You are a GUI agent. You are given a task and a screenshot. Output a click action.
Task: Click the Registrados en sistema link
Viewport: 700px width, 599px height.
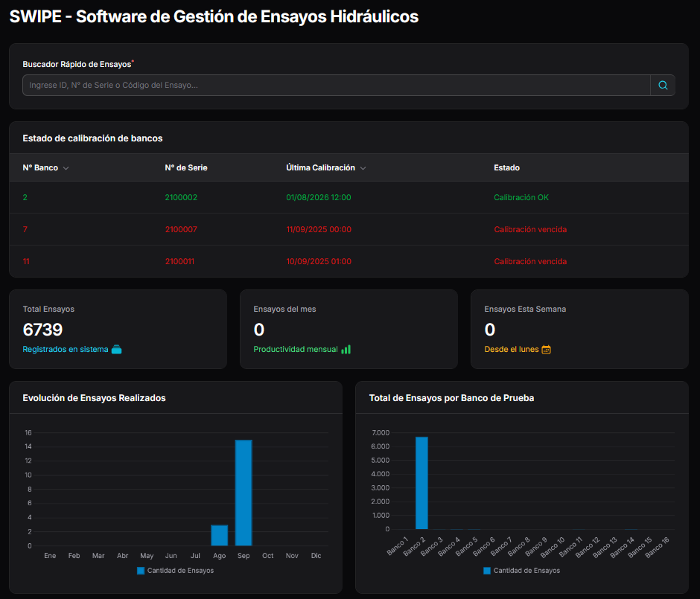[66, 349]
